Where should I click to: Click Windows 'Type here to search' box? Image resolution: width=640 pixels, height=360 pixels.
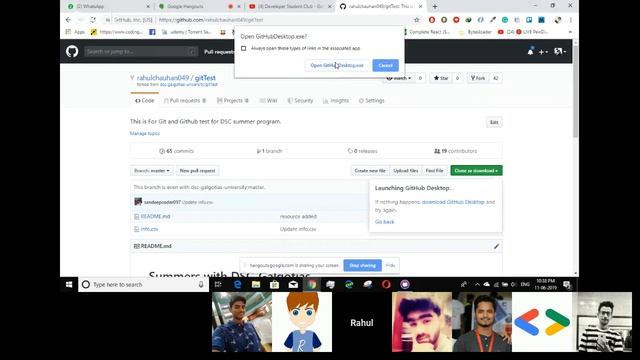pyautogui.click(x=144, y=284)
